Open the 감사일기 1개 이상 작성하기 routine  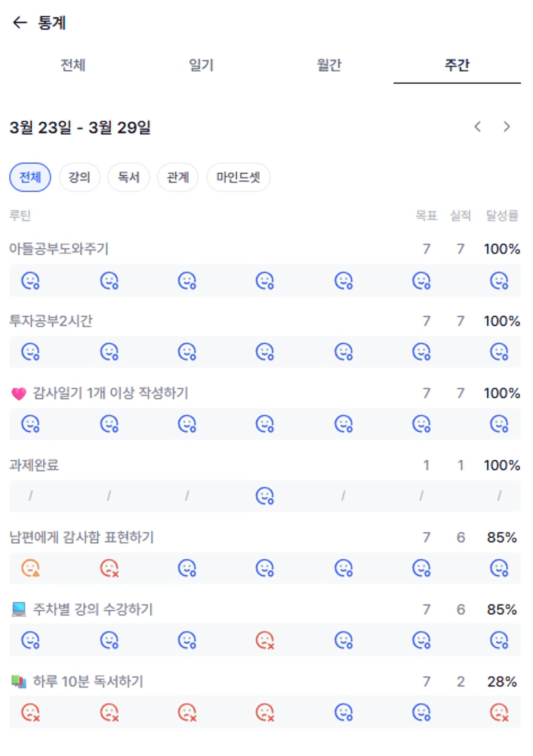pyautogui.click(x=110, y=393)
